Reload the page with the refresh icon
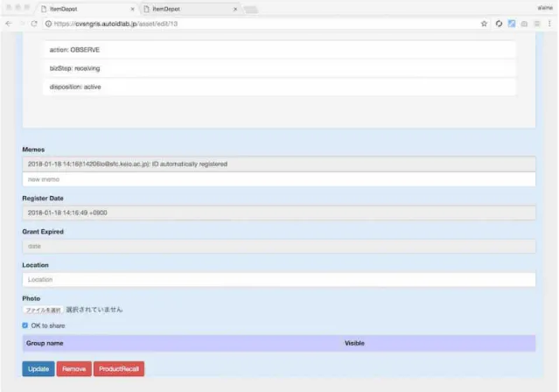The height and width of the screenshot is (392, 559). click(34, 24)
